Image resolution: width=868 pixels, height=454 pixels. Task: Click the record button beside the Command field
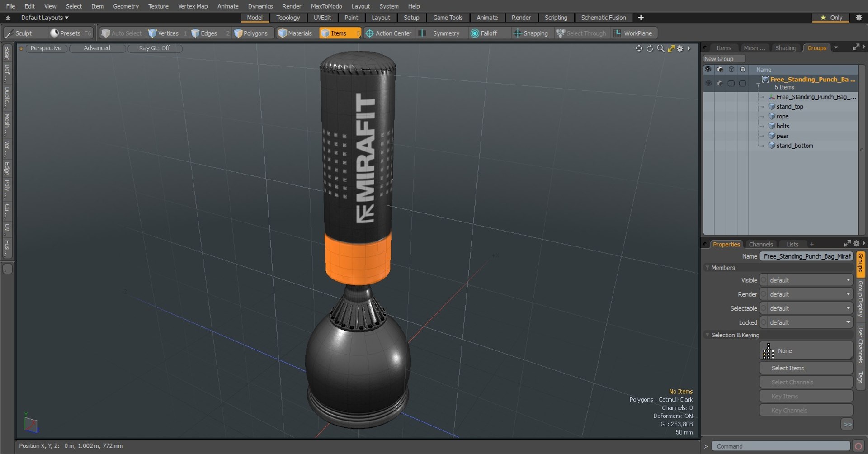[x=858, y=446]
